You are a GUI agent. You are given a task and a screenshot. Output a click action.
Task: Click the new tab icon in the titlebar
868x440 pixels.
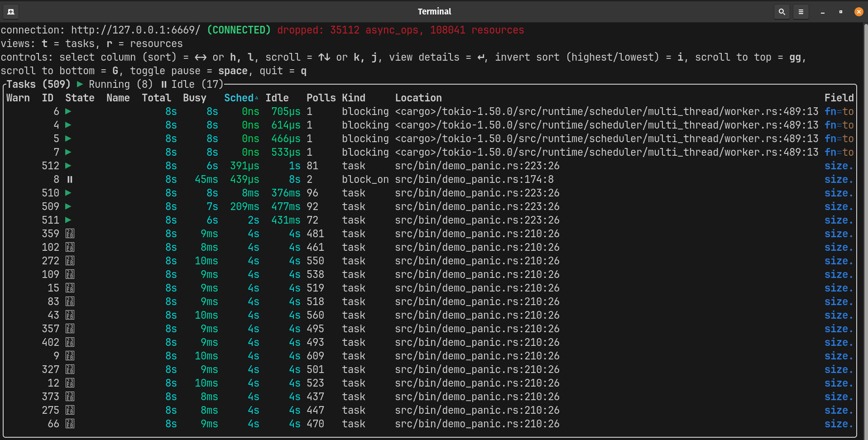point(10,12)
